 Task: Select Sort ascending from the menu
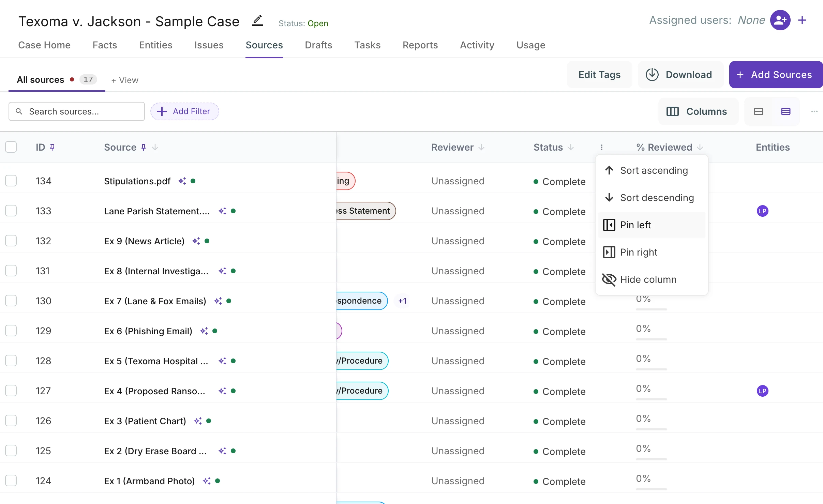652,170
